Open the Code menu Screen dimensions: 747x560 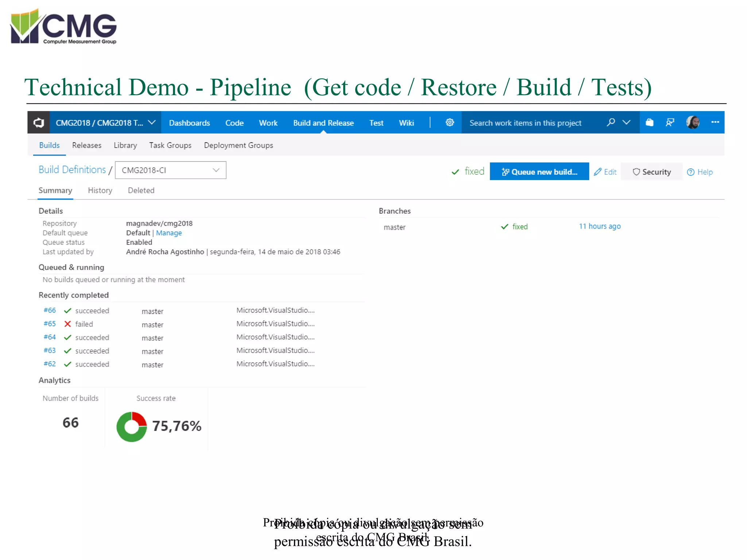click(234, 123)
